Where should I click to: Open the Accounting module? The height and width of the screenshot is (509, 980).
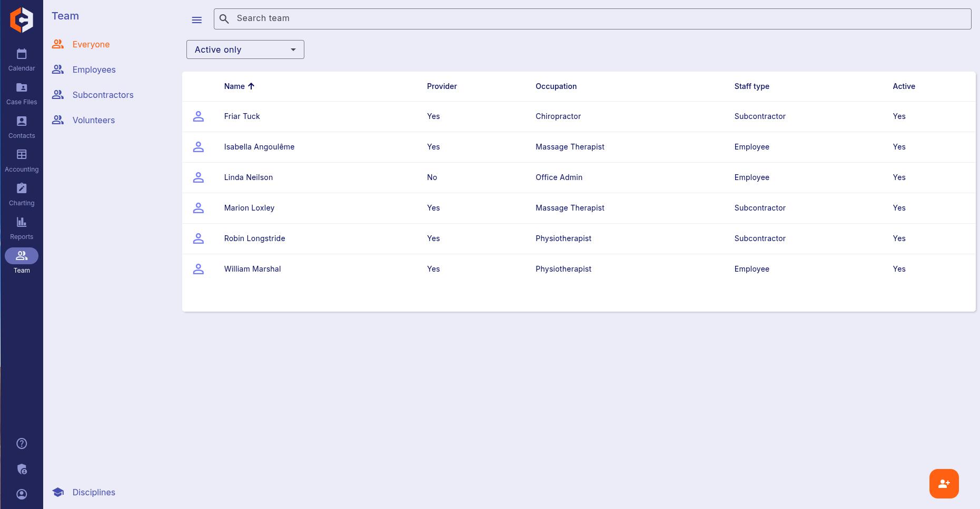22,161
